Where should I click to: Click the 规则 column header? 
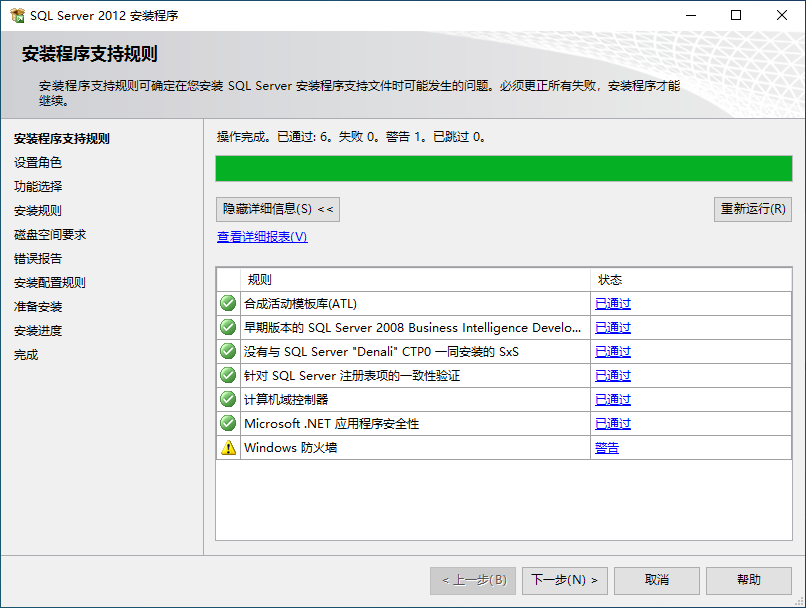click(415, 280)
